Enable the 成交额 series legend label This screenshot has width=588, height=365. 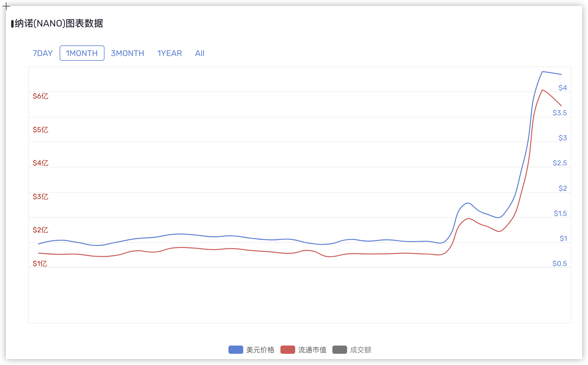[x=360, y=350]
